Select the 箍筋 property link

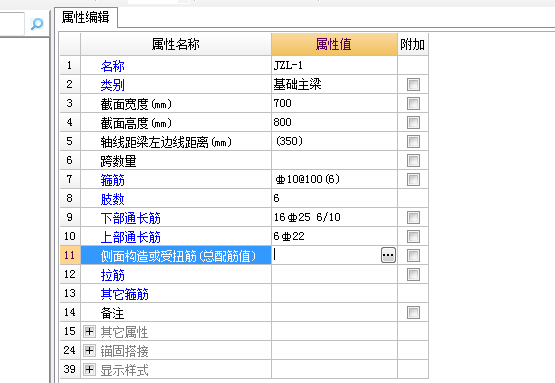[x=113, y=180]
